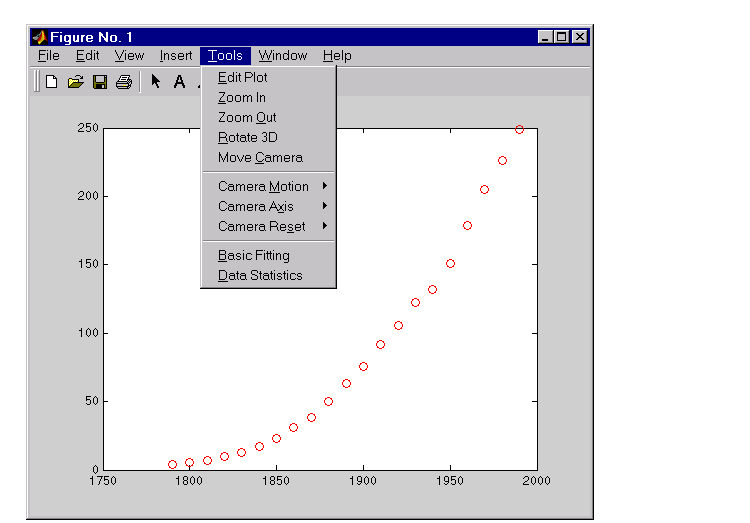Select the arrow Edit Plot pointer tool
750x523 pixels.
156,82
